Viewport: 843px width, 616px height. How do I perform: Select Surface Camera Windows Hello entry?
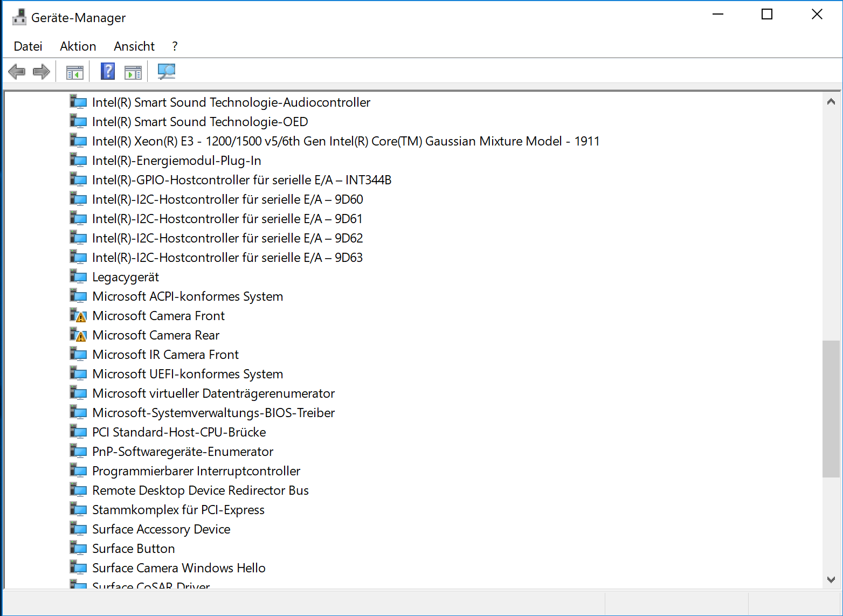(179, 568)
